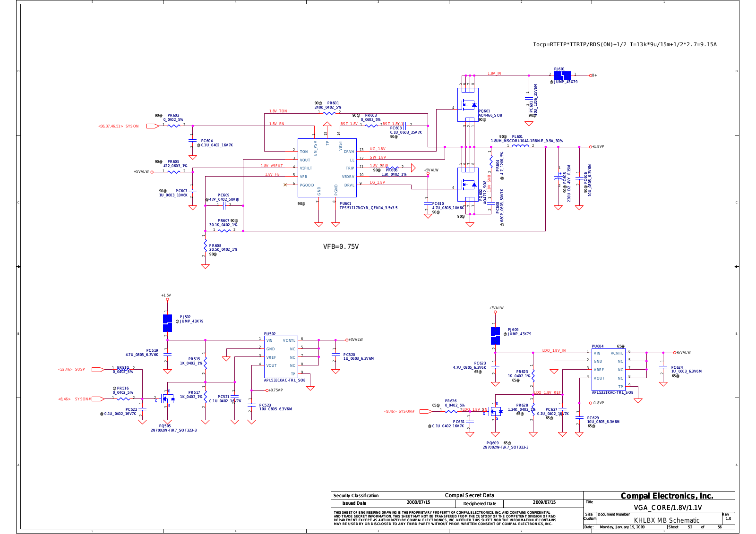This screenshot has height=534, width=756.
Task: Click SYSON# port arrow near PR626
Action: click(x=426, y=411)
